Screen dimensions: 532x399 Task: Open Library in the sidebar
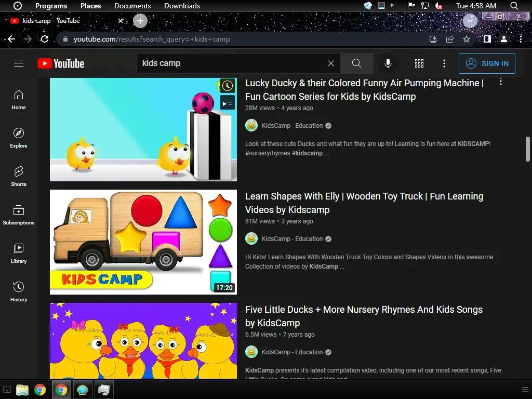click(19, 254)
